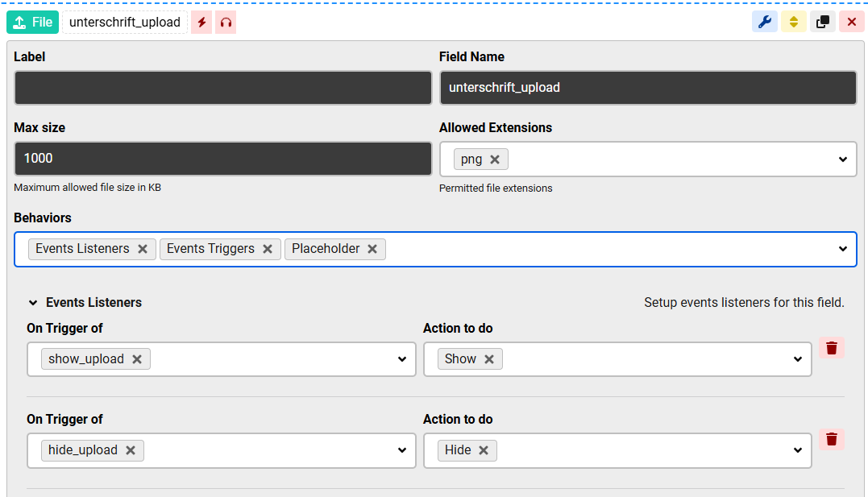The width and height of the screenshot is (868, 497).
Task: Click the blue wrench settings icon
Action: (x=765, y=22)
